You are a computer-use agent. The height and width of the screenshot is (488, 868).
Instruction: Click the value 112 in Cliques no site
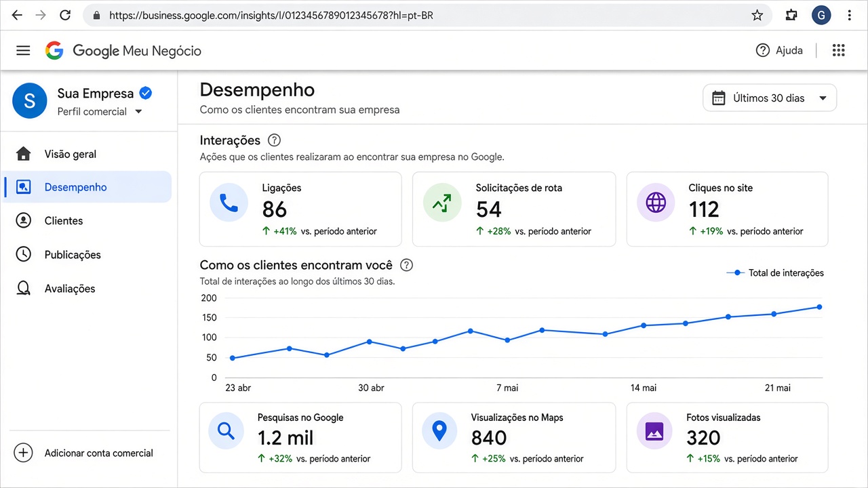(x=704, y=210)
